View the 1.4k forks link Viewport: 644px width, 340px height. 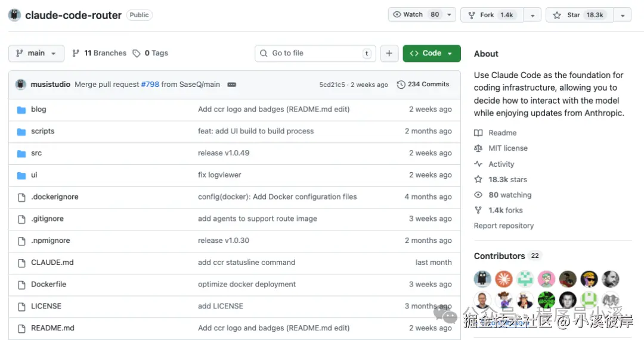click(499, 210)
